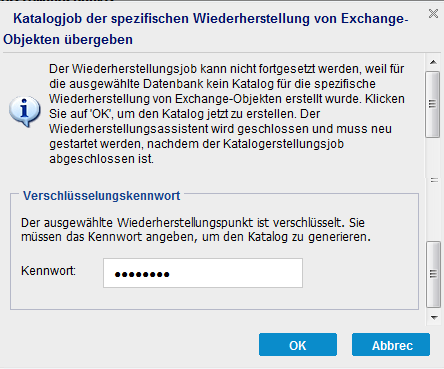Click the lower scrollbar thumb grip
Image resolution: width=444 pixels, height=369 pixels.
tap(433, 274)
